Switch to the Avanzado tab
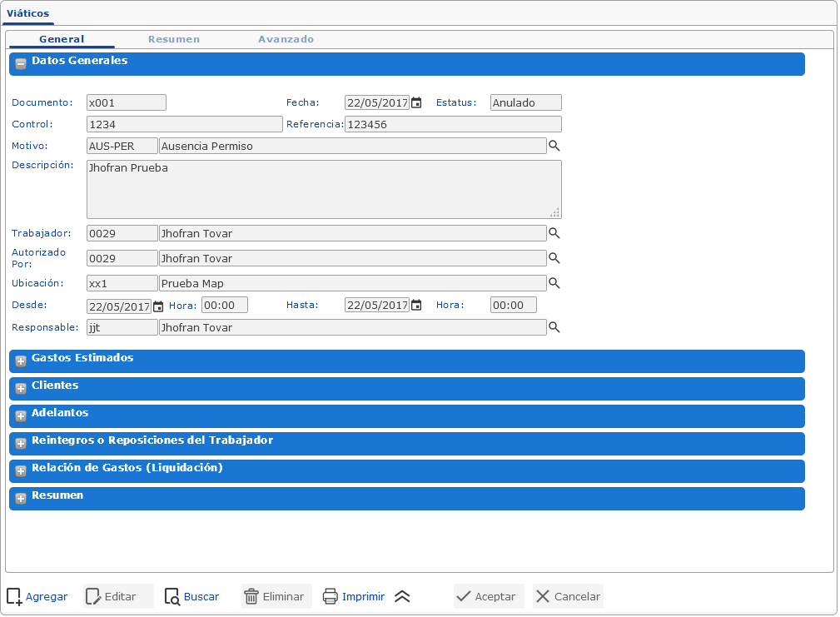Viewport: 840px width, 617px height. tap(286, 39)
